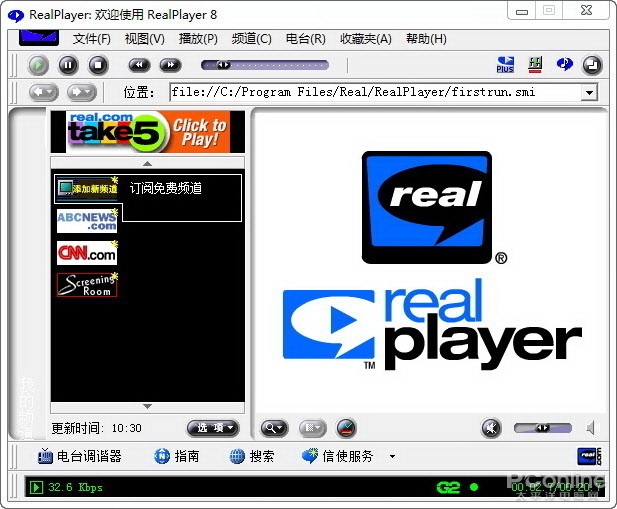Click the zoom magnifier button below video
The width and height of the screenshot is (617, 509).
274,428
